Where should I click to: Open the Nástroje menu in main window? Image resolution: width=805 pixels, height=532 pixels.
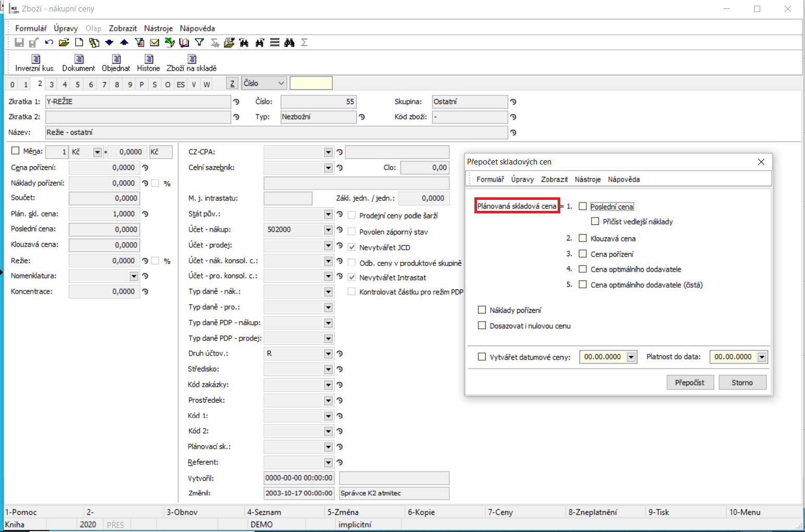[158, 28]
